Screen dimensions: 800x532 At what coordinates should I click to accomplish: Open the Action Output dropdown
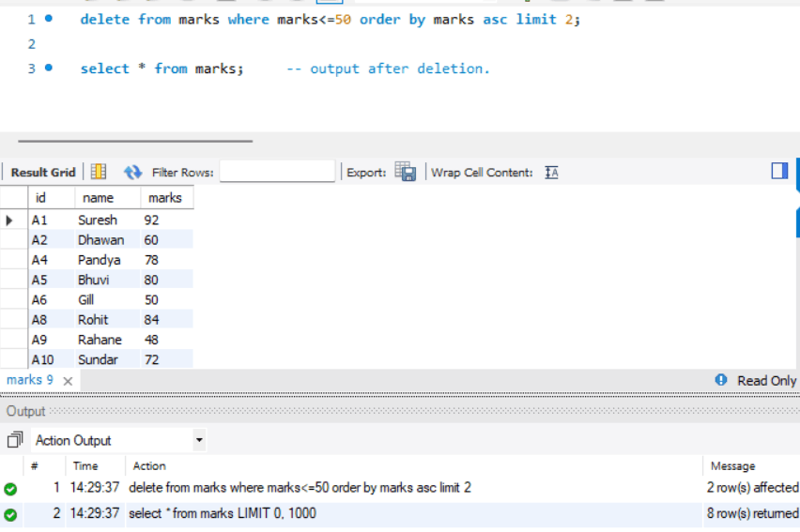[x=199, y=440]
